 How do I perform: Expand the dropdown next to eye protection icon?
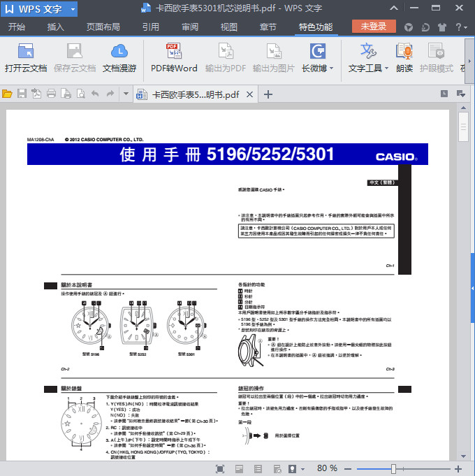pos(302,469)
